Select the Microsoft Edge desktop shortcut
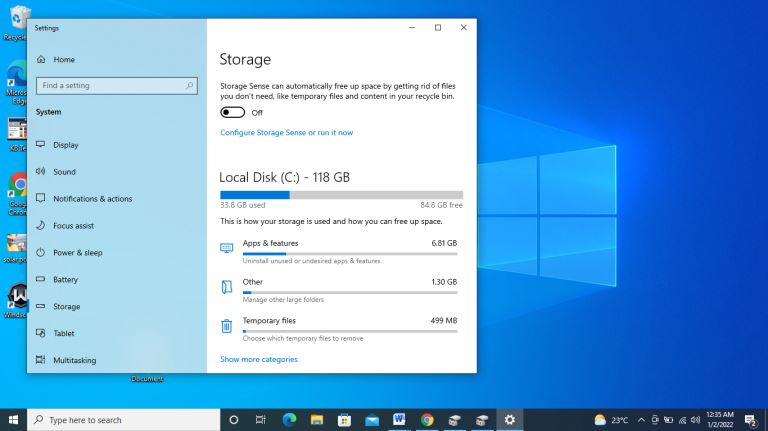 coord(16,82)
